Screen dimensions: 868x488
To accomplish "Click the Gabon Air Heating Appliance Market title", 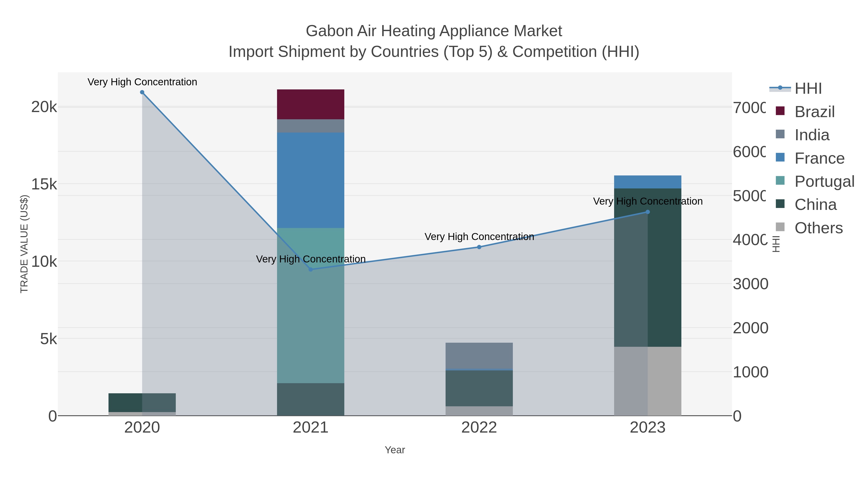I will tap(434, 31).
